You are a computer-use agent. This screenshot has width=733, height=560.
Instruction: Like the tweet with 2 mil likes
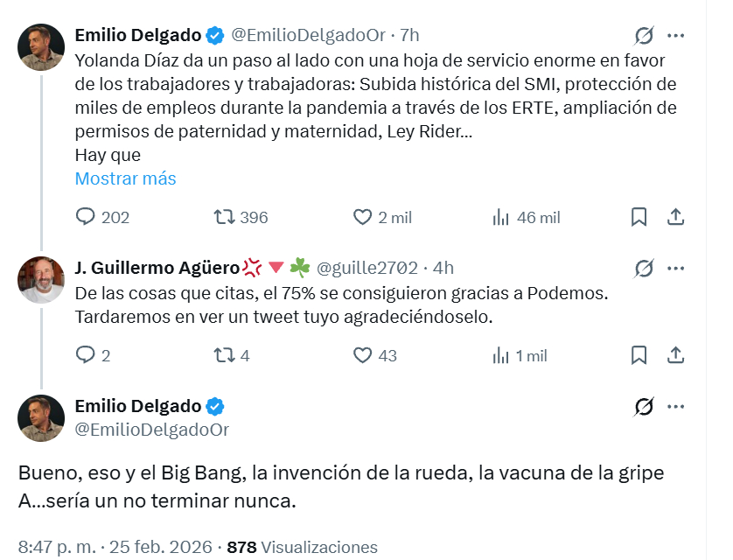(363, 217)
